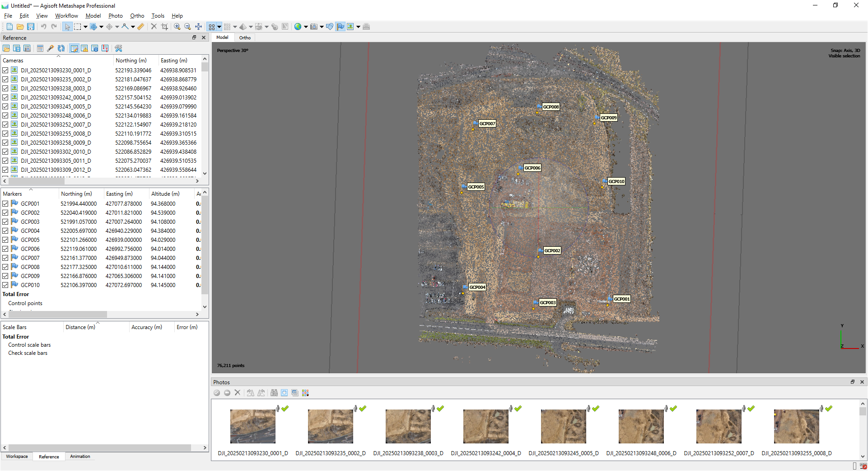
Task: Click the Delete selection X icon
Action: [154, 27]
